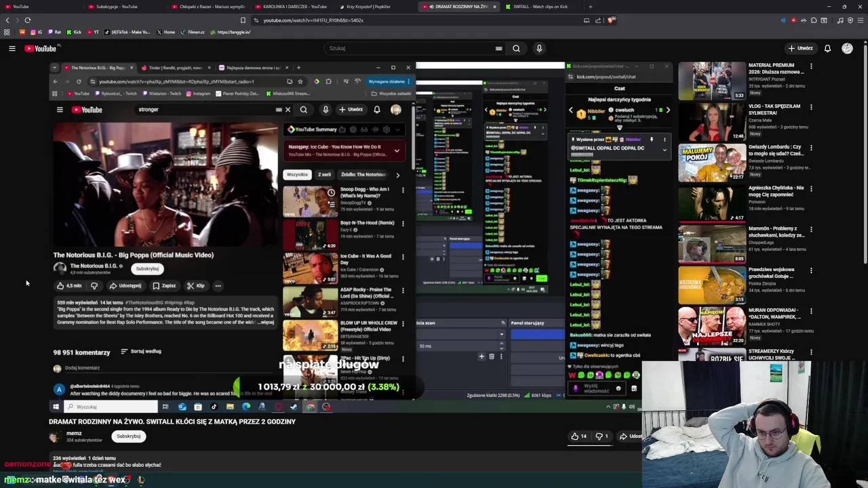
Task: Advance filter chips with right arrow
Action: (397, 175)
